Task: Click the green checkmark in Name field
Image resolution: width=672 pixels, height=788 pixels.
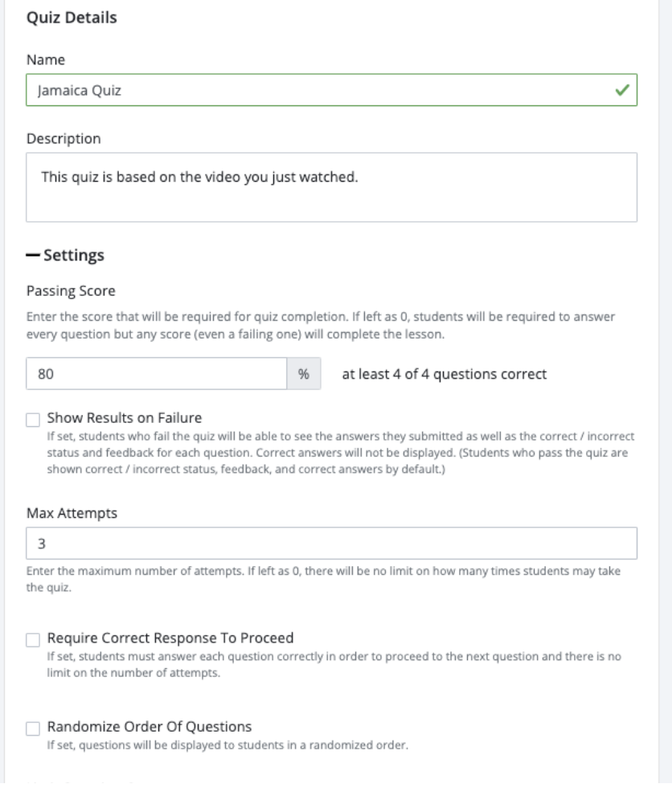Action: (x=622, y=90)
